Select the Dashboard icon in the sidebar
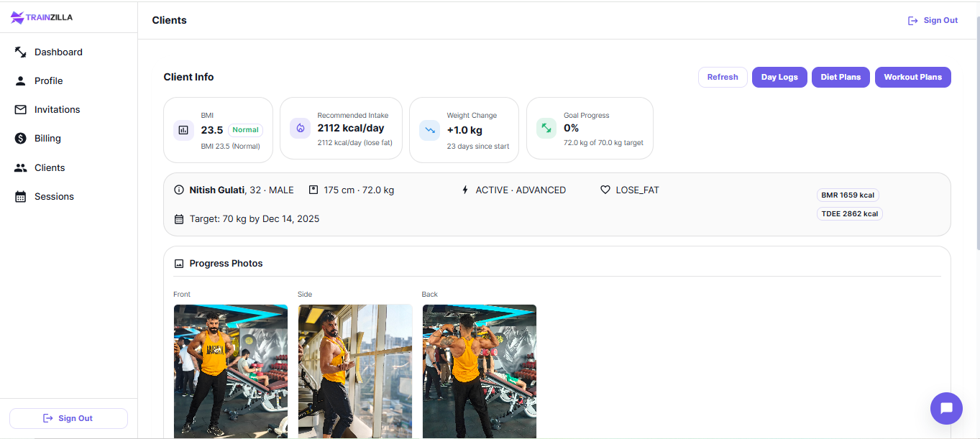 tap(20, 52)
